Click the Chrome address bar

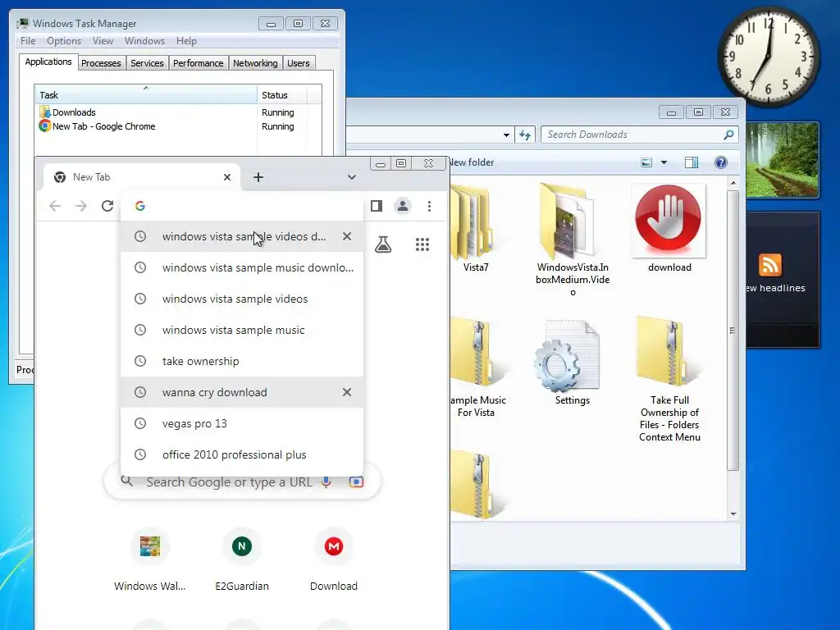point(242,206)
